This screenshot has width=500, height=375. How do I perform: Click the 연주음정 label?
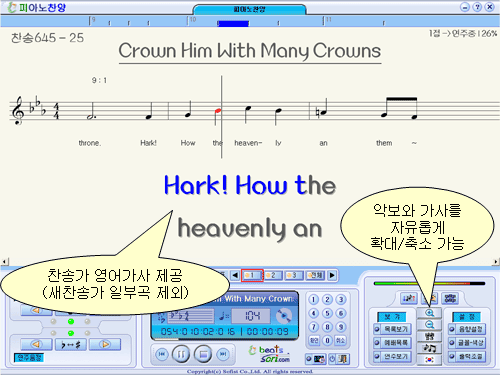click(x=29, y=358)
